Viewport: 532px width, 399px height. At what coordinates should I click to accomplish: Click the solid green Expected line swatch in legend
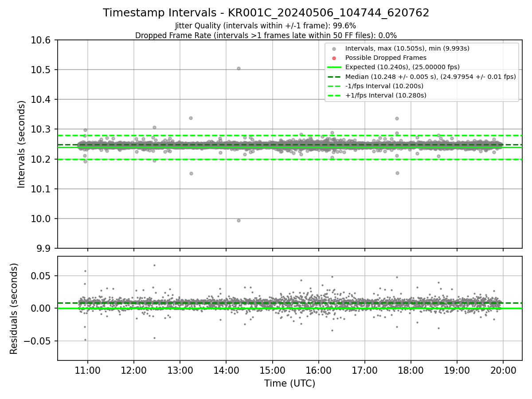pyautogui.click(x=334, y=67)
